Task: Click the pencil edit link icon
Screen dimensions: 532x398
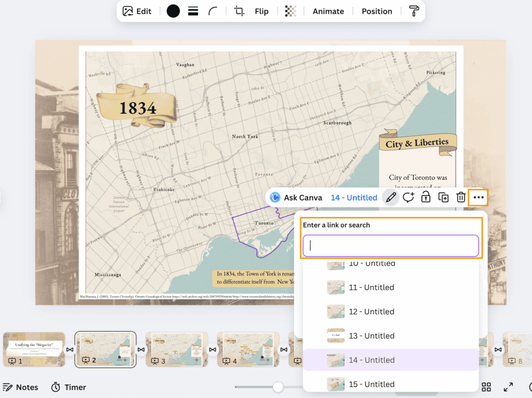Action: point(391,197)
